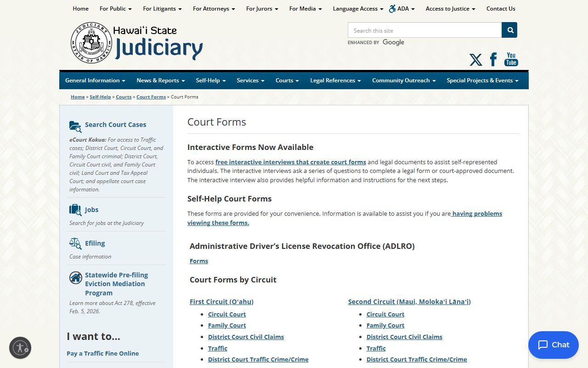Open the Self-Help main menu
The height and width of the screenshot is (368, 588).
tap(211, 80)
